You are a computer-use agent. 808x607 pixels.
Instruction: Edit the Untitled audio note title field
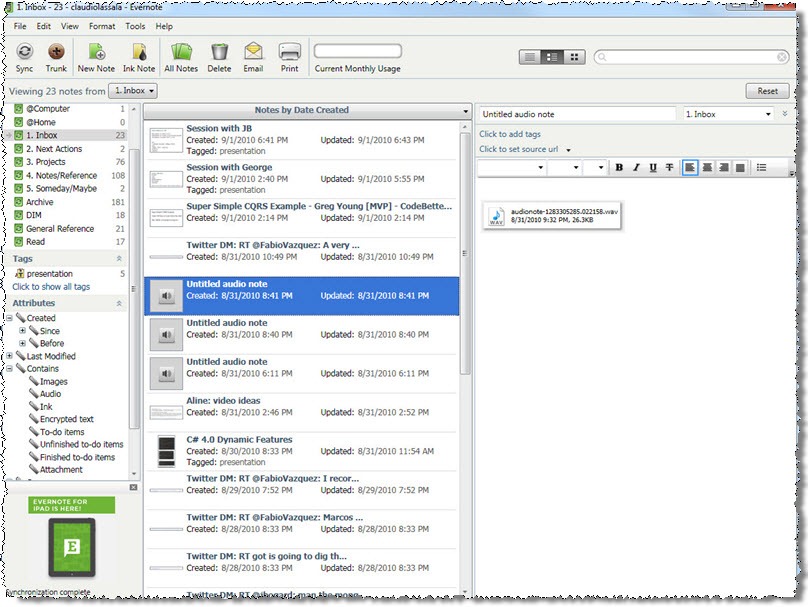(577, 114)
